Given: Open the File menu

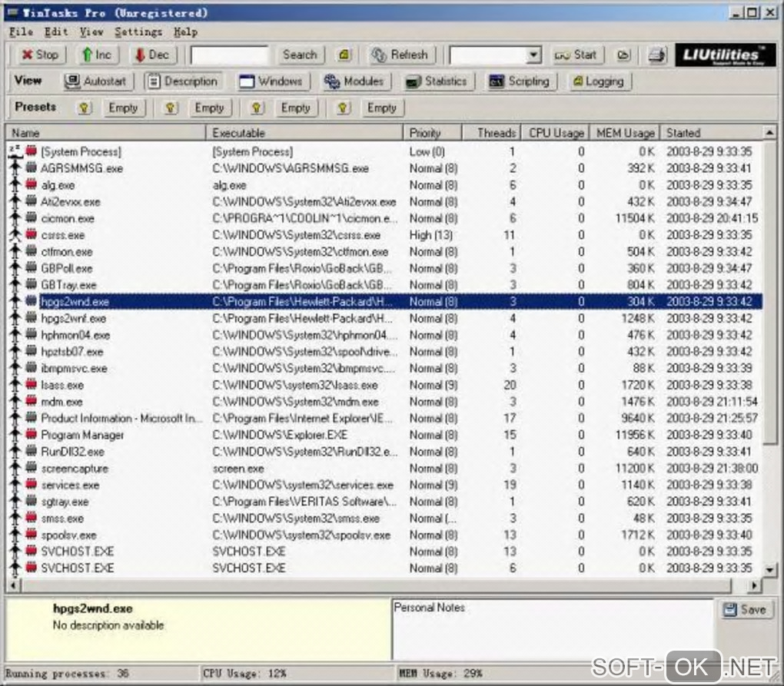Looking at the screenshot, I should click(x=21, y=32).
